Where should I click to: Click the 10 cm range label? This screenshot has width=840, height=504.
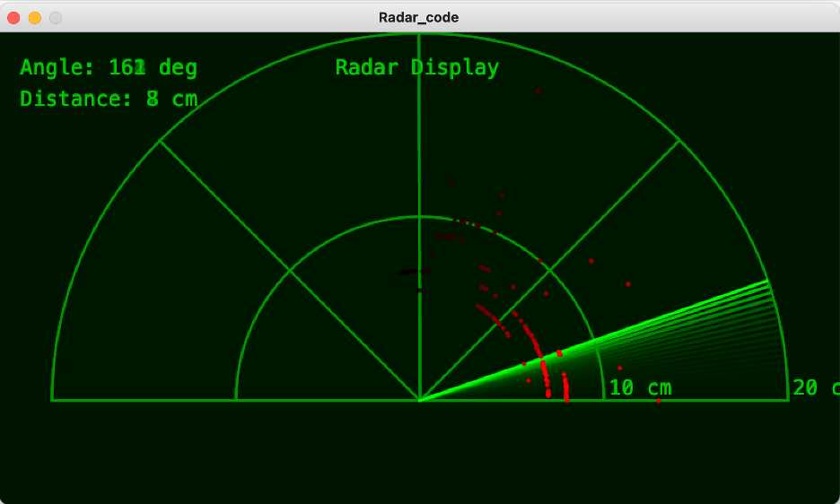click(x=640, y=387)
